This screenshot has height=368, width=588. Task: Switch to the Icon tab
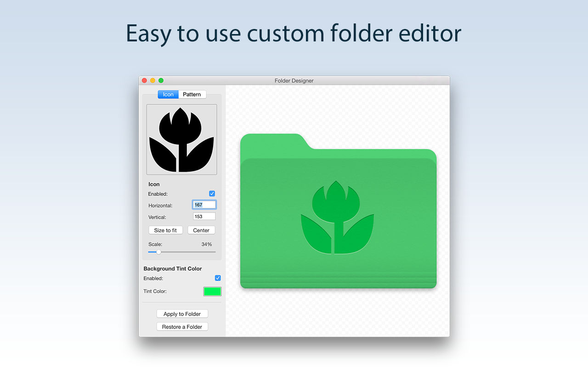tap(168, 94)
